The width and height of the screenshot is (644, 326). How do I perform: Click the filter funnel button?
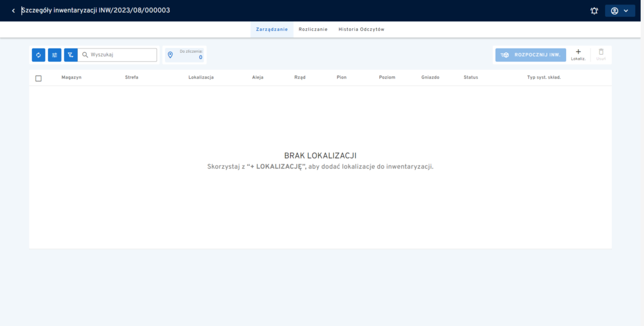pos(70,55)
